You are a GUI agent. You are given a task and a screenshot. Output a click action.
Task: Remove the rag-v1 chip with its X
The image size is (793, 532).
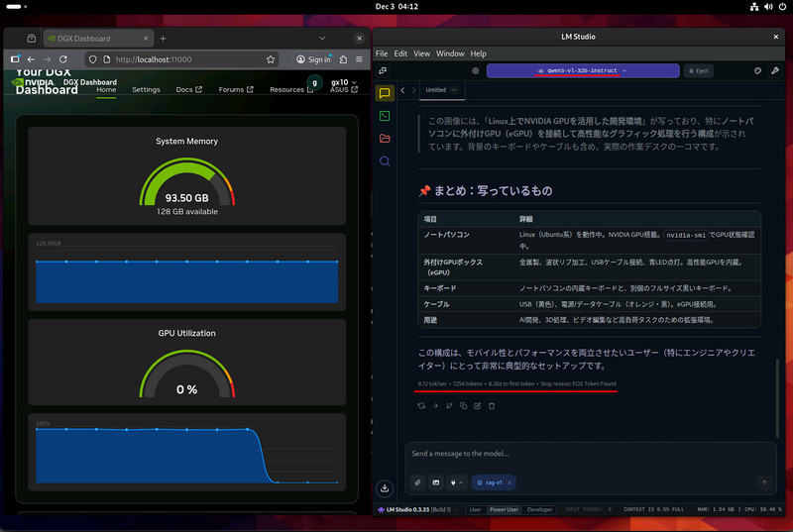510,482
